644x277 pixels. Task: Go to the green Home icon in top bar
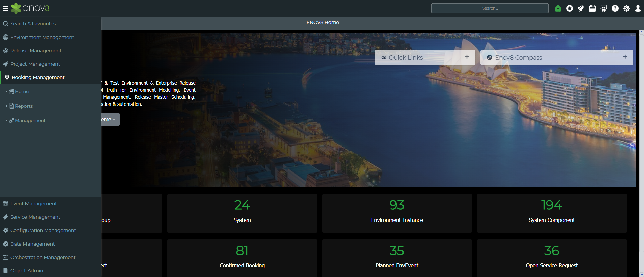[558, 8]
